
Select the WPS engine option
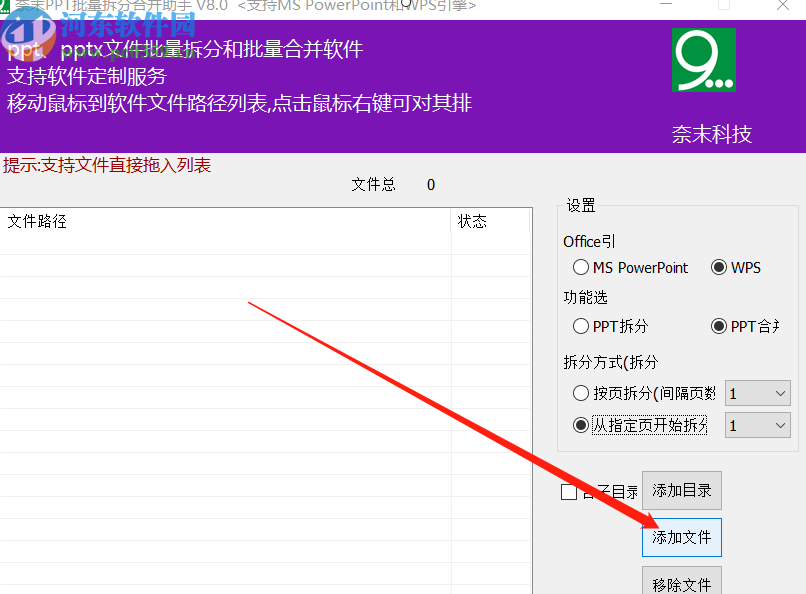[x=718, y=267]
